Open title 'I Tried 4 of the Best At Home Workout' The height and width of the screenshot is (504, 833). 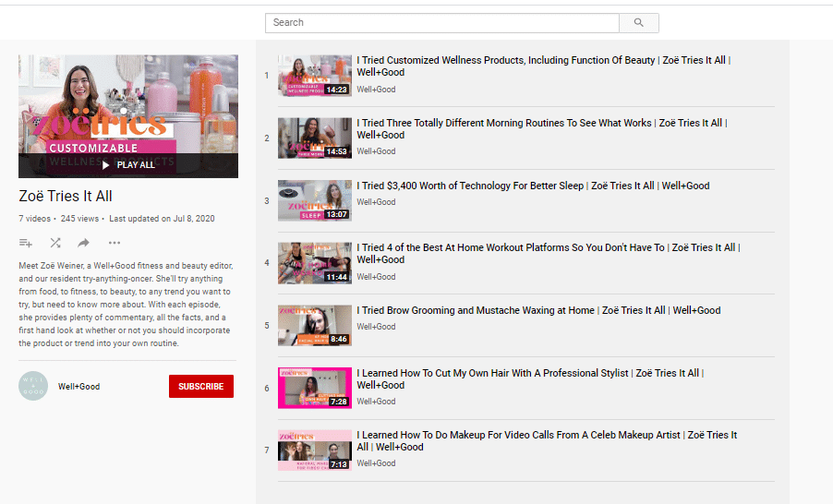tap(549, 254)
